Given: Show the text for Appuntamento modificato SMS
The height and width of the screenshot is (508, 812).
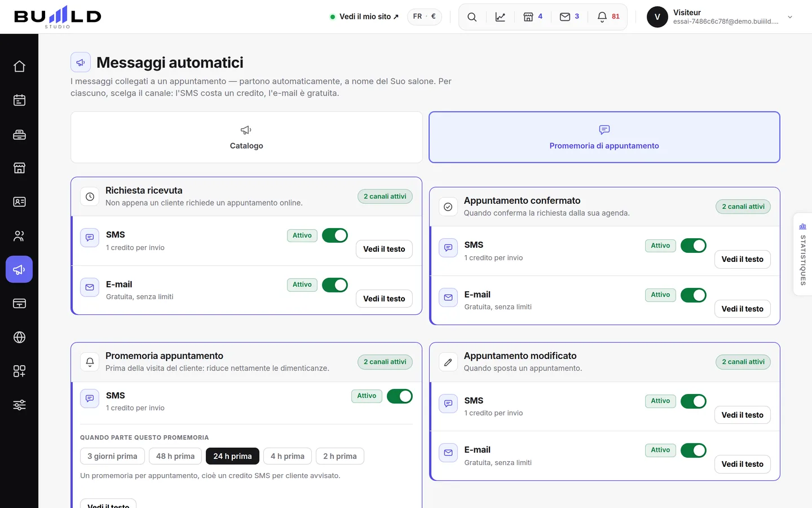Looking at the screenshot, I should click(743, 415).
